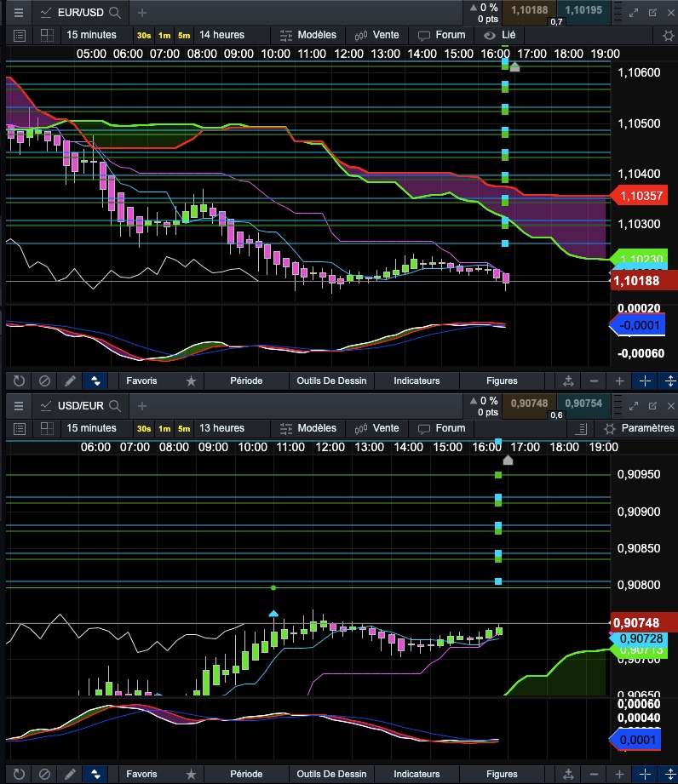Zoom in with the plus icon on the lower chart
The height and width of the screenshot is (784, 678).
point(619,774)
